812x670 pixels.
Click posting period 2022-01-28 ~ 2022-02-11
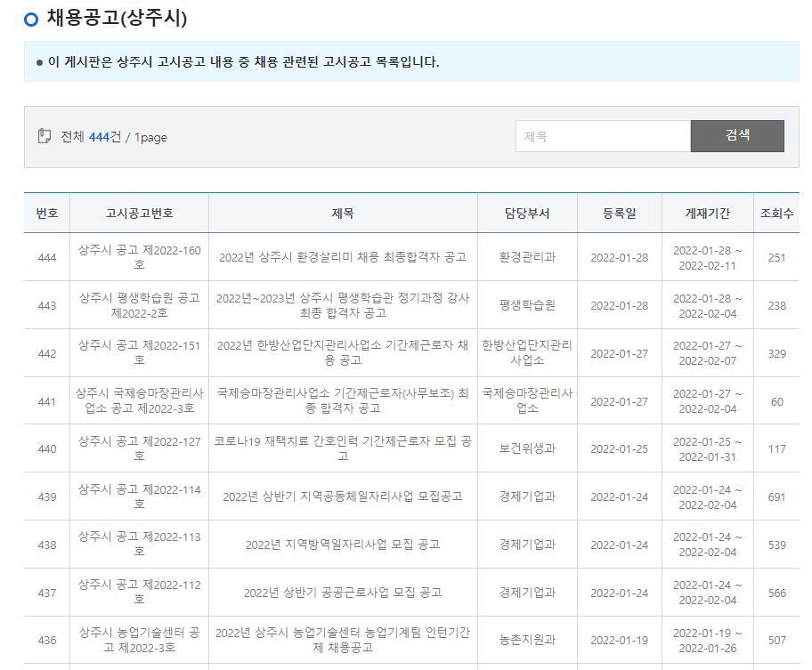pyautogui.click(x=708, y=258)
